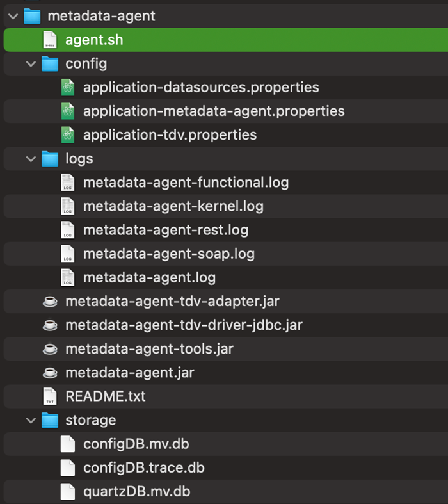Click the metadata-agent.jar Java icon
The width and height of the screenshot is (448, 504).
pos(50,373)
